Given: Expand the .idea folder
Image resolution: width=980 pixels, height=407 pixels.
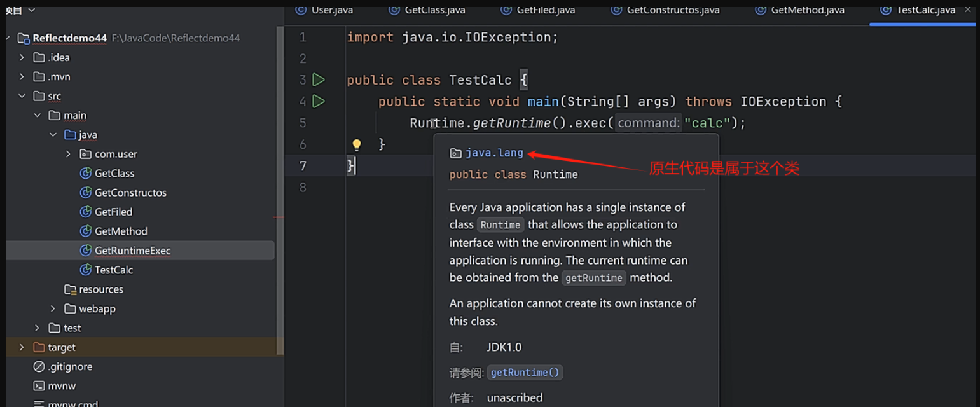Looking at the screenshot, I should (22, 57).
